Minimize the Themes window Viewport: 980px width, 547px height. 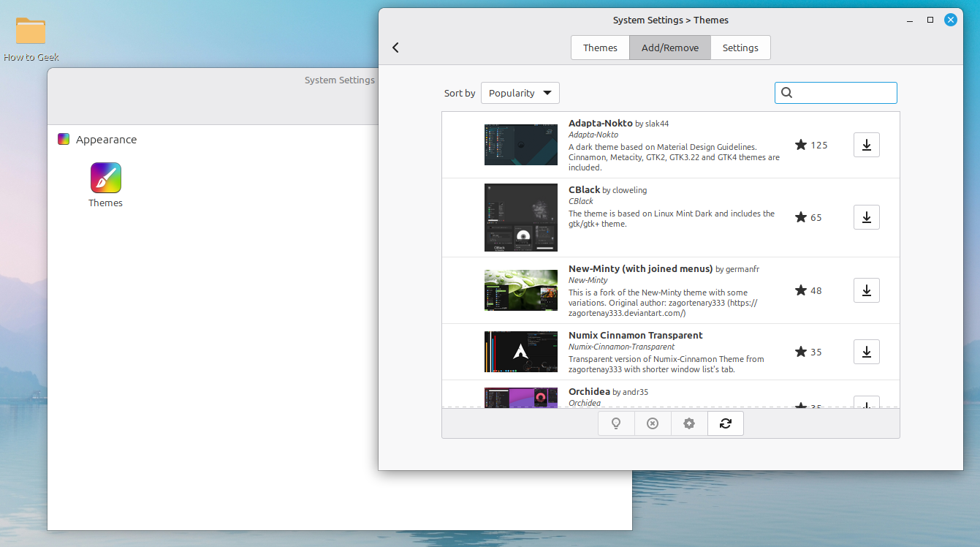point(910,20)
